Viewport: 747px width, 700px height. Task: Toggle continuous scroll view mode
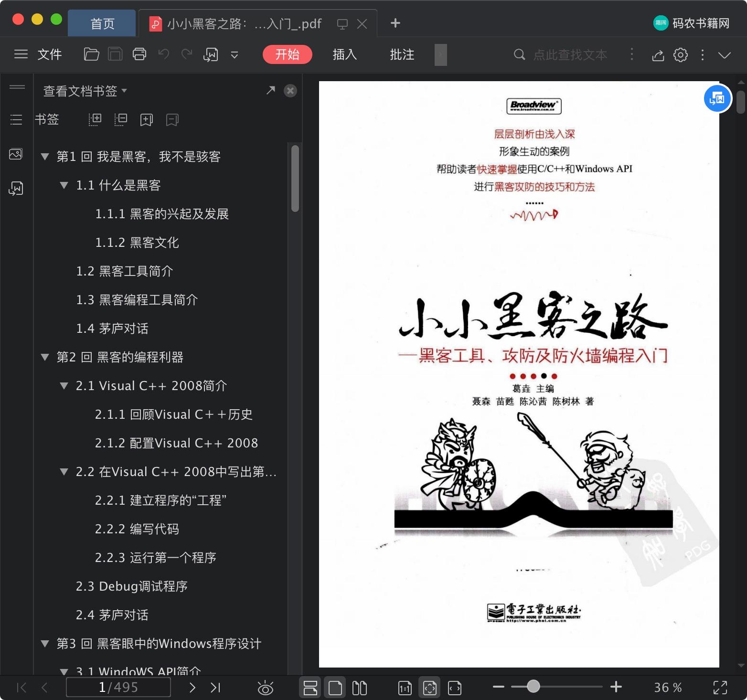[x=310, y=688]
